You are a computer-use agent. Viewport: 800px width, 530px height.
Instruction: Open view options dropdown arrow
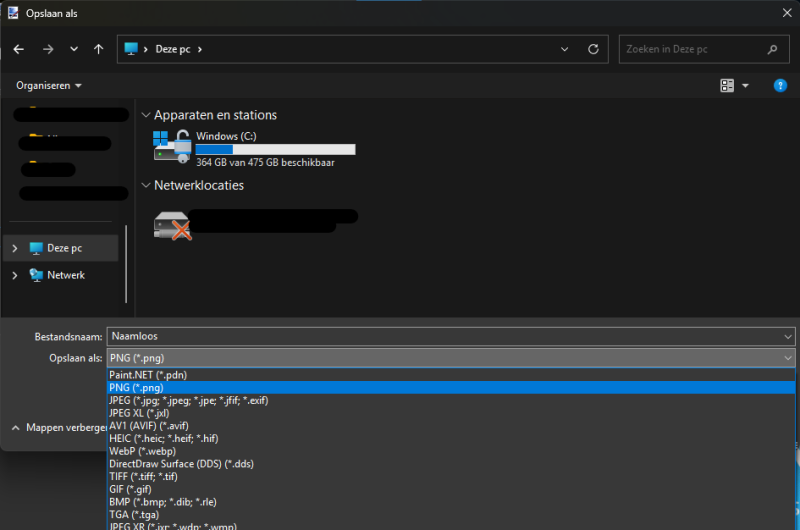click(x=745, y=86)
